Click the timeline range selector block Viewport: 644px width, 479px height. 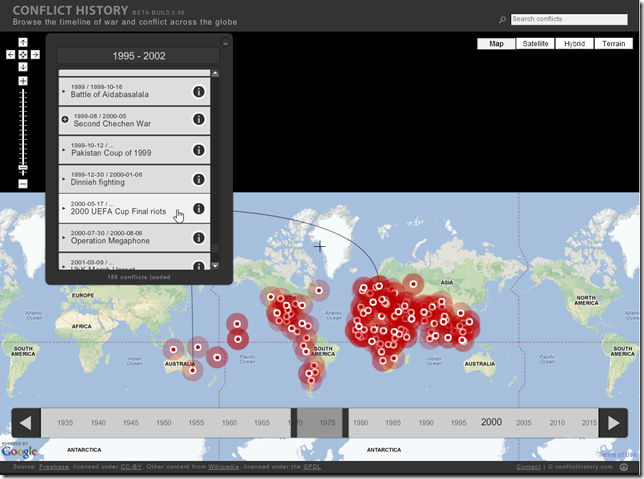coord(320,423)
